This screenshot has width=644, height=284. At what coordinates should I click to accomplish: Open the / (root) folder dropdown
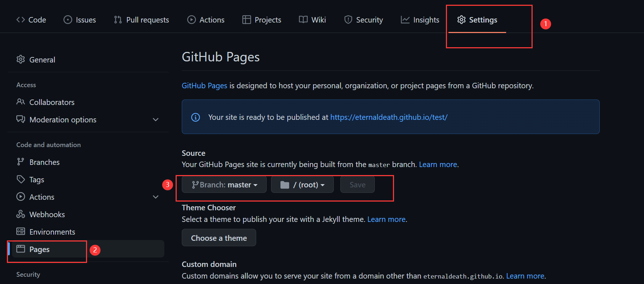(302, 184)
